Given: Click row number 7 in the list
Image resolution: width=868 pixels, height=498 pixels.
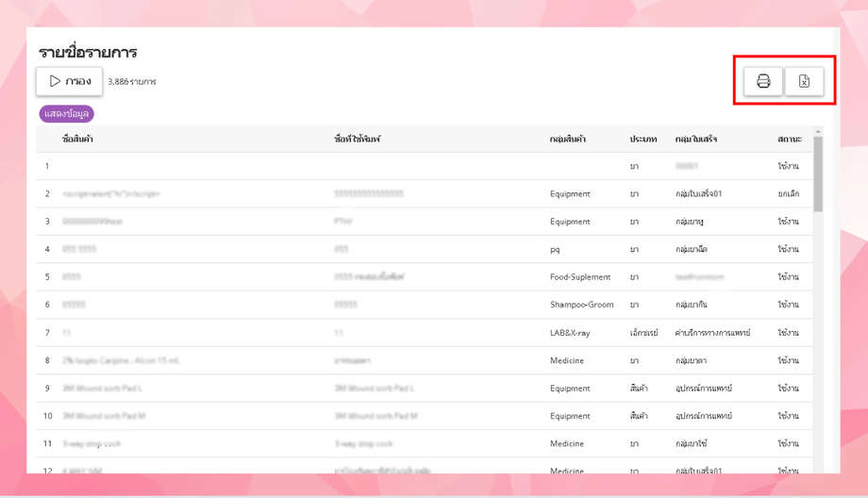Looking at the screenshot, I should 47,333.
